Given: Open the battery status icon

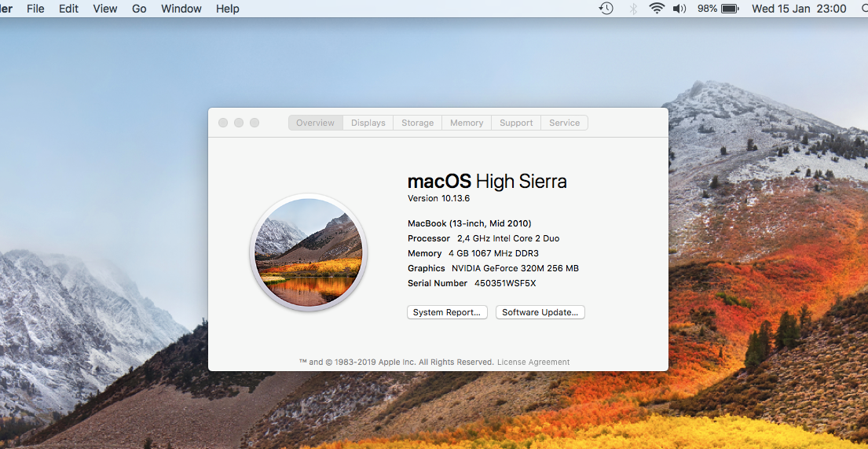Looking at the screenshot, I should pos(731,9).
